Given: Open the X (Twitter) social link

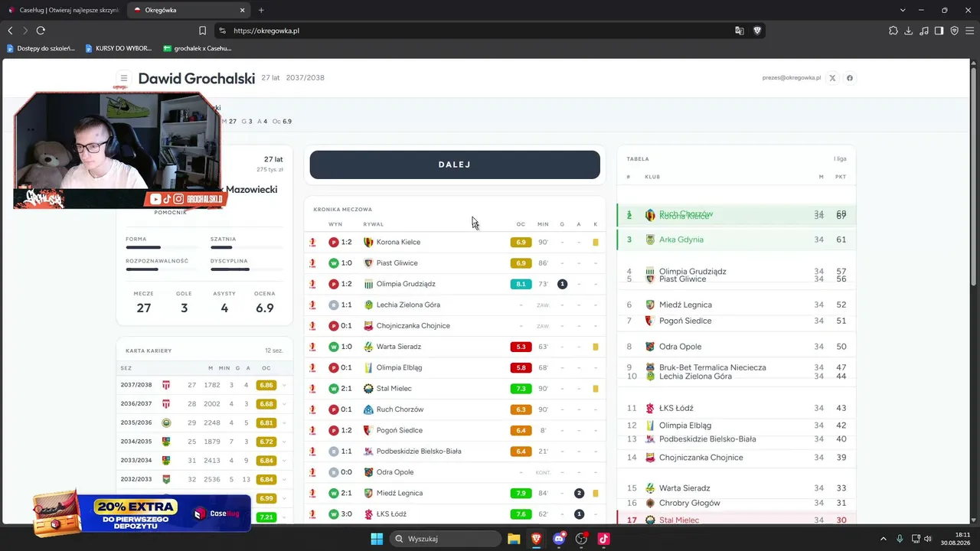Looking at the screenshot, I should (832, 78).
